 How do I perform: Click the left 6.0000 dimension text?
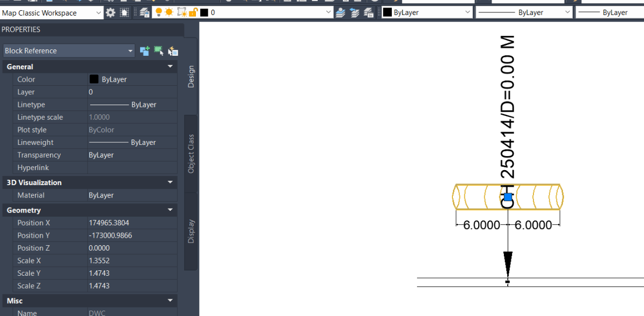[x=482, y=225]
